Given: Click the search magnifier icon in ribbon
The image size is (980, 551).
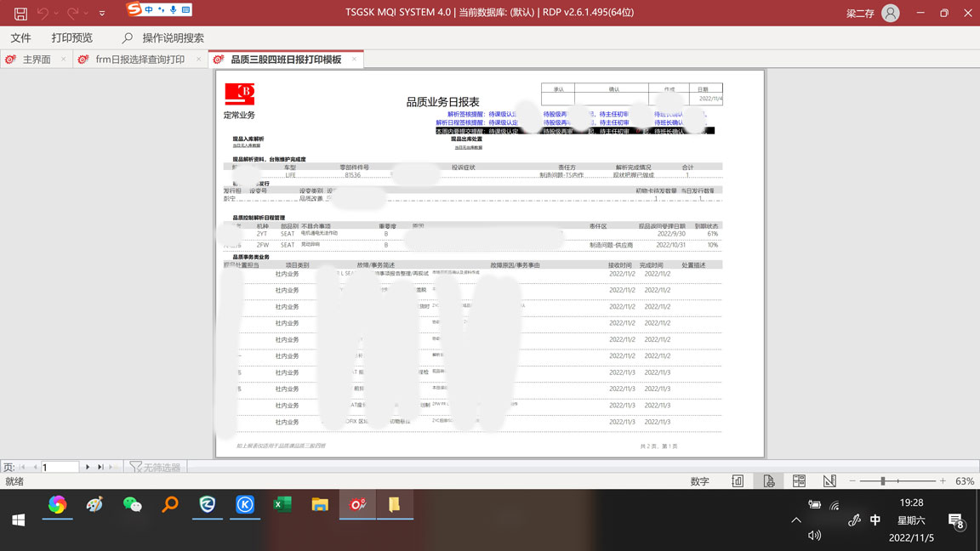Looking at the screenshot, I should [x=127, y=38].
